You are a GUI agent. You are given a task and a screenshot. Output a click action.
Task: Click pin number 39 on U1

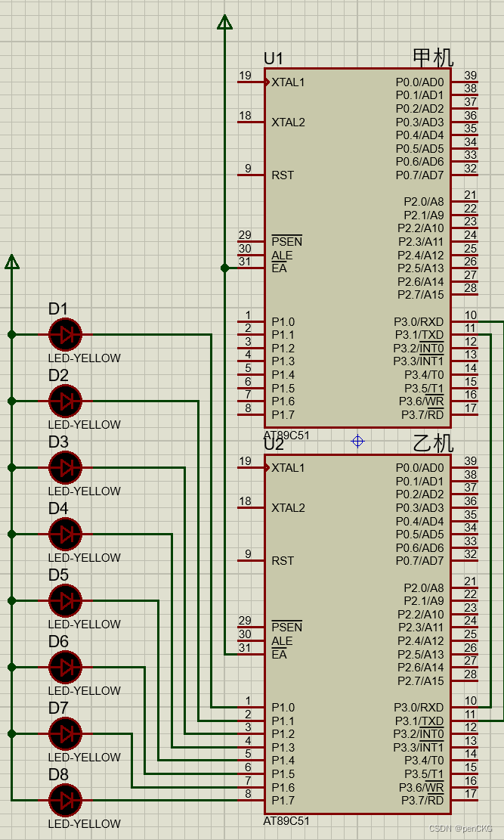pos(470,76)
